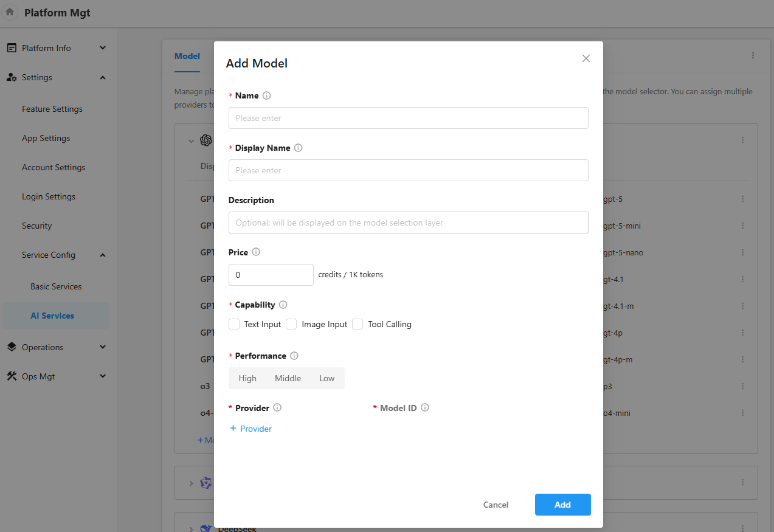Click the info icon beside Display Name

point(298,148)
